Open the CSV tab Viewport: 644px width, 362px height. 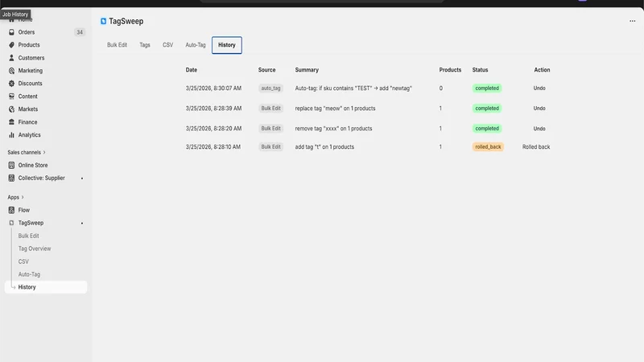pos(167,45)
